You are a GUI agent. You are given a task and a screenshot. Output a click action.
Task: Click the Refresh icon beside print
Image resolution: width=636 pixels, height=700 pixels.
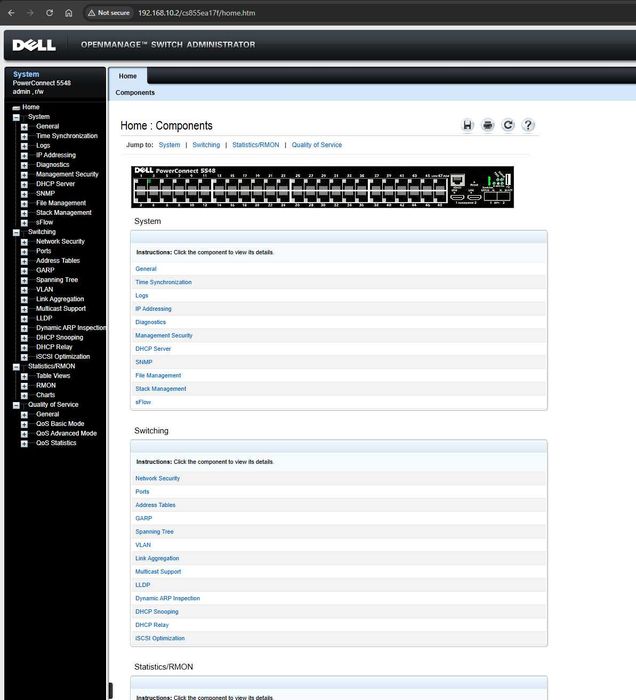[x=508, y=125]
